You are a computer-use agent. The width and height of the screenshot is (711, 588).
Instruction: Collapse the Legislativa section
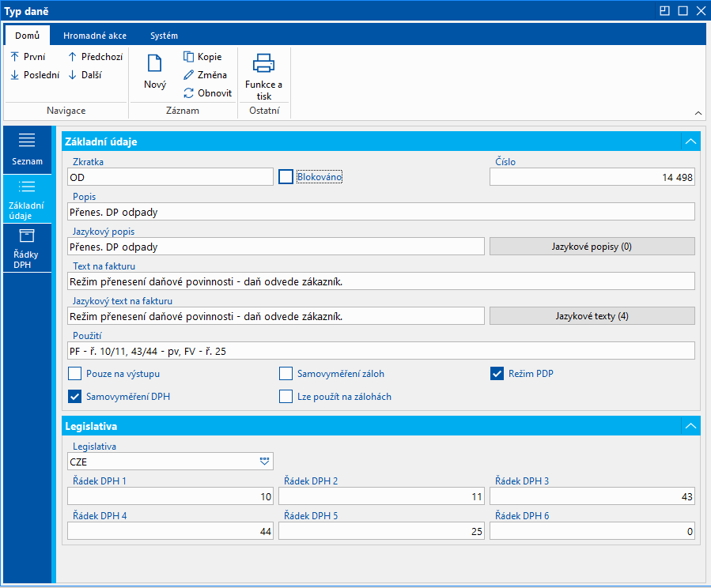coord(690,426)
